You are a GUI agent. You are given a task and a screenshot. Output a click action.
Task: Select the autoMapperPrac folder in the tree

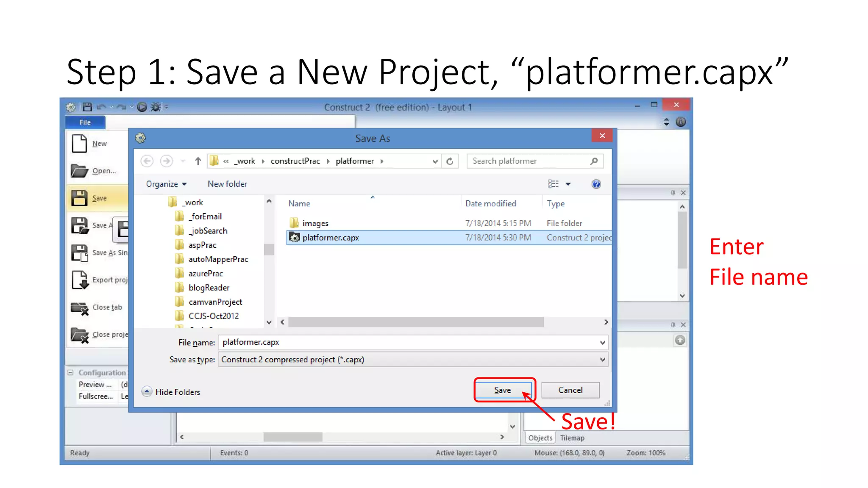point(212,259)
